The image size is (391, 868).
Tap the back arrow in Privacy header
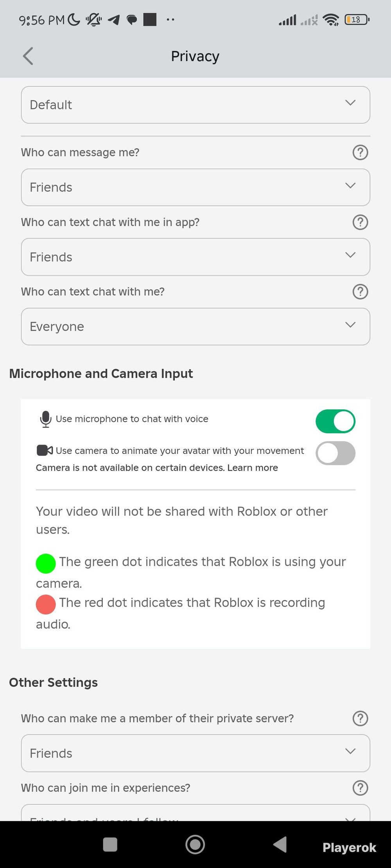coord(28,56)
